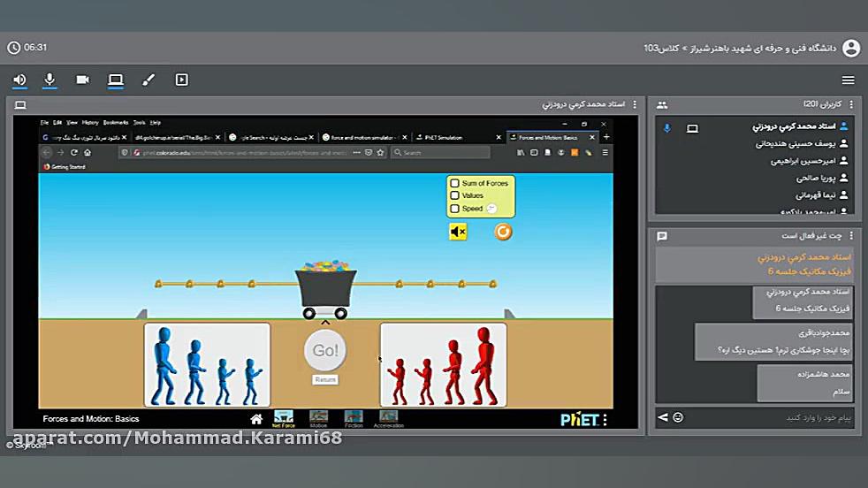Toggle the simulation sound mute button
Screen dimensions: 868x488
tap(458, 232)
